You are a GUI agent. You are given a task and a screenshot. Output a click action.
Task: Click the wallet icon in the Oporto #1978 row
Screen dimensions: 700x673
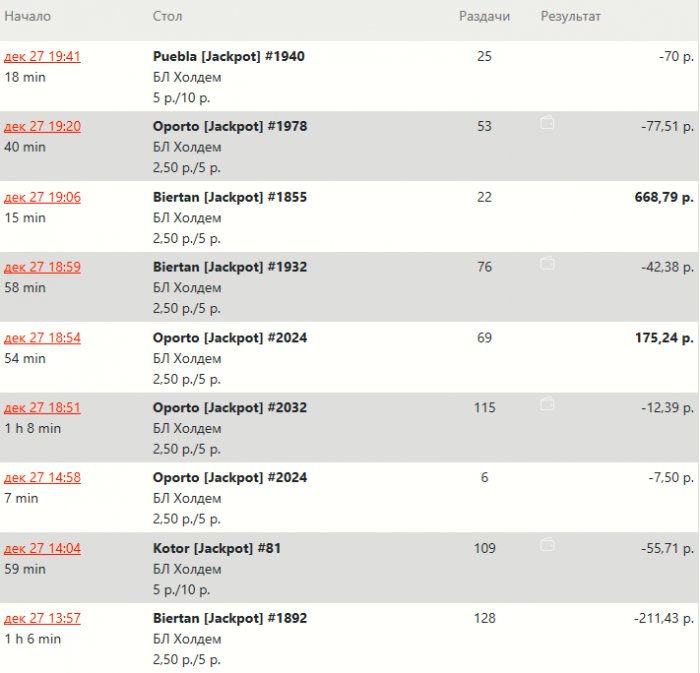pyautogui.click(x=547, y=123)
